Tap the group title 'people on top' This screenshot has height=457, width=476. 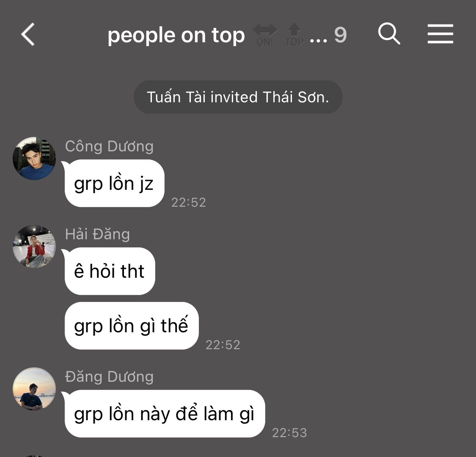pos(176,36)
